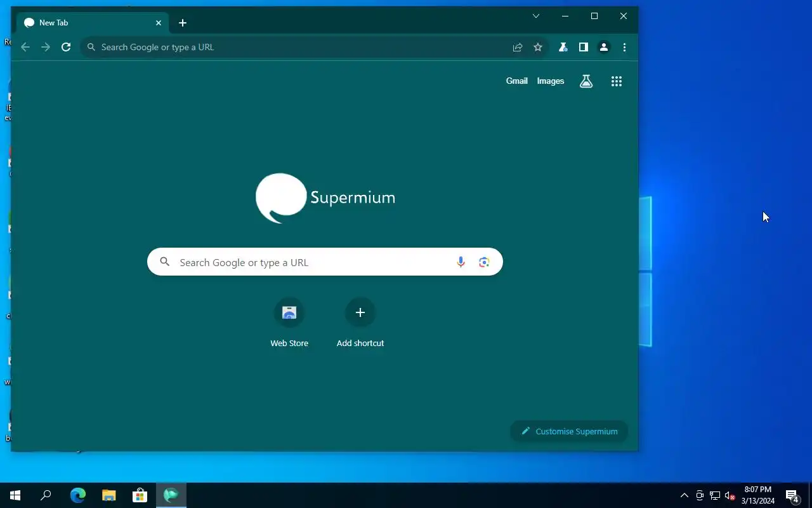
Task: Go back using the browser back arrow
Action: click(25, 47)
